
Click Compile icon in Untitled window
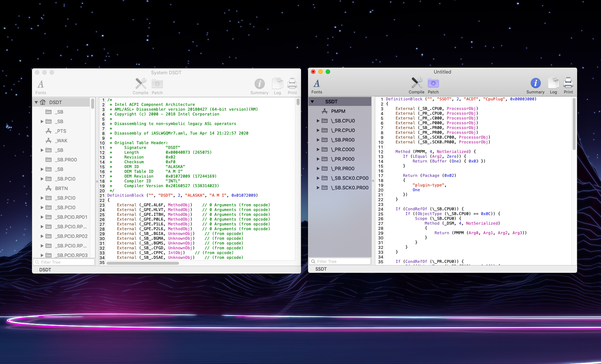[x=416, y=83]
